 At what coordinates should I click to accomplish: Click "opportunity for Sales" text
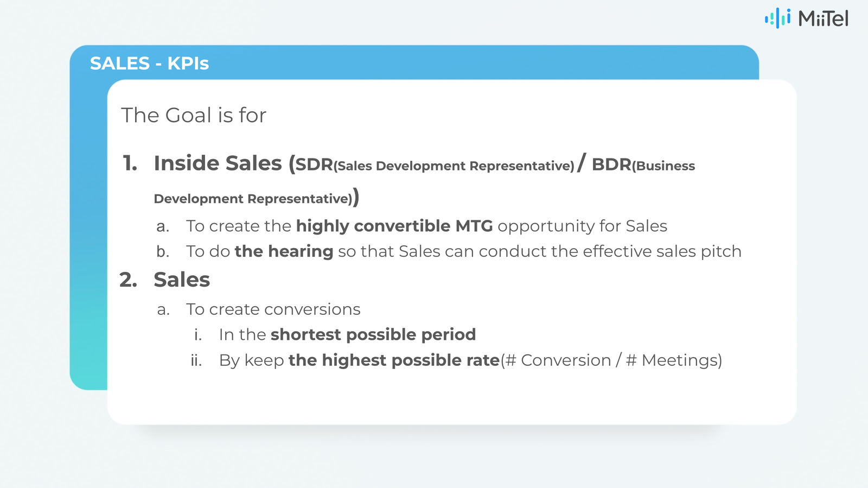[582, 226]
